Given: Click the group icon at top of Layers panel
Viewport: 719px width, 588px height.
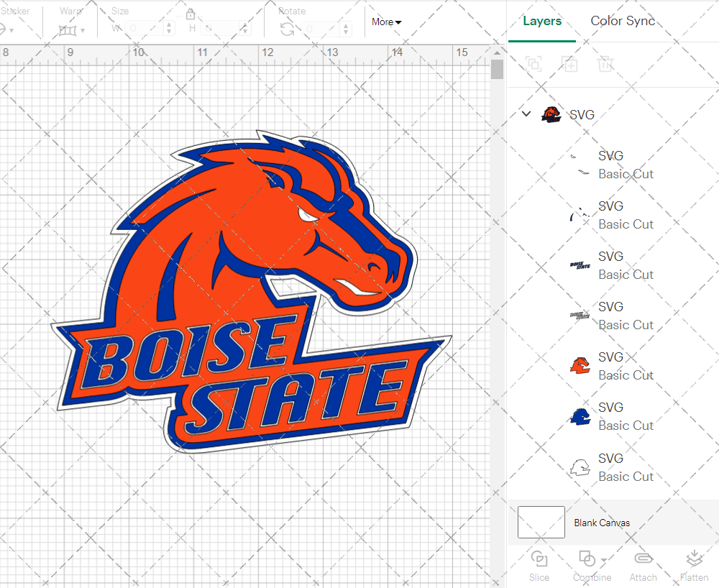Looking at the screenshot, I should click(533, 64).
